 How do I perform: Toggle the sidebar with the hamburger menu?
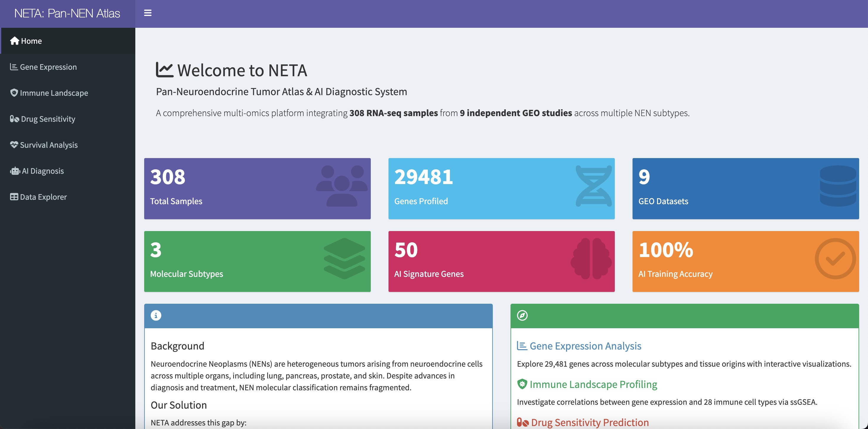click(147, 13)
